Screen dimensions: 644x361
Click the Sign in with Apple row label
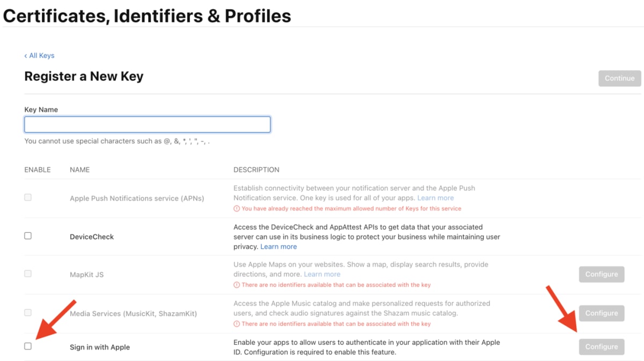point(100,347)
